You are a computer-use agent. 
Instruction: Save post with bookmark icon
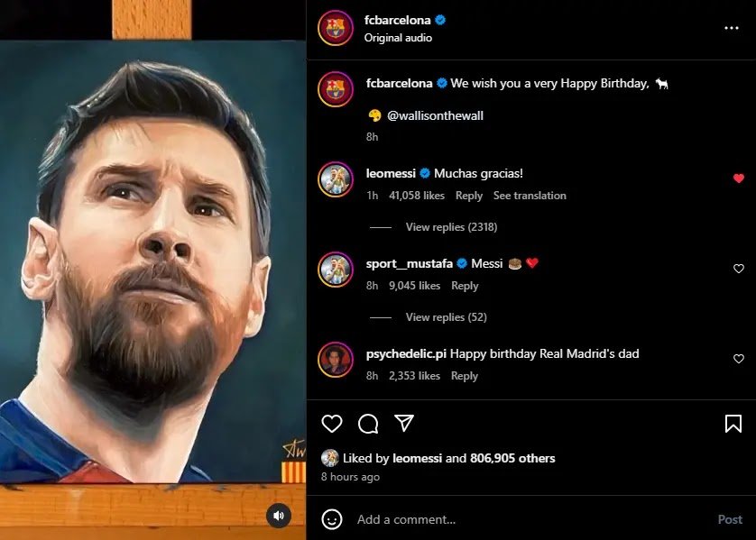coord(733,424)
